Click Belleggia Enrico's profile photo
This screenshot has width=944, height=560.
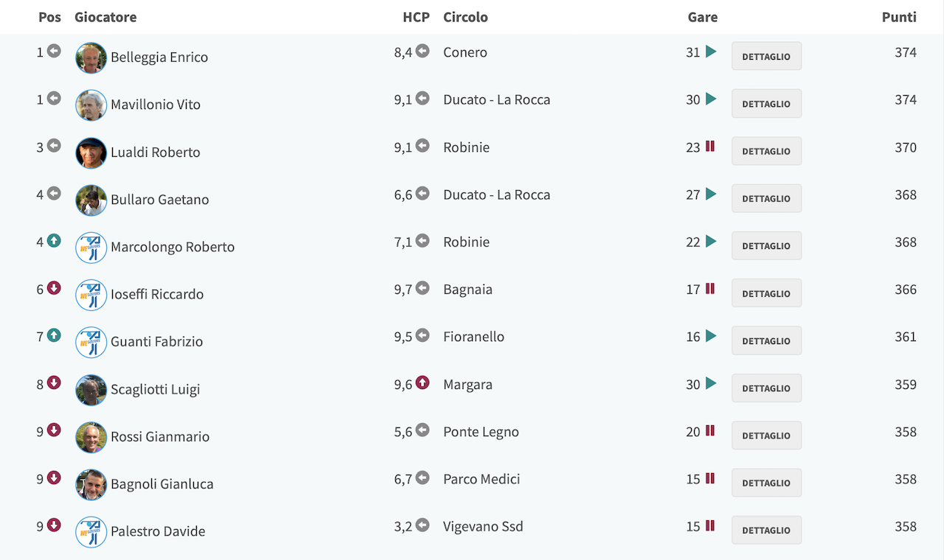click(91, 57)
